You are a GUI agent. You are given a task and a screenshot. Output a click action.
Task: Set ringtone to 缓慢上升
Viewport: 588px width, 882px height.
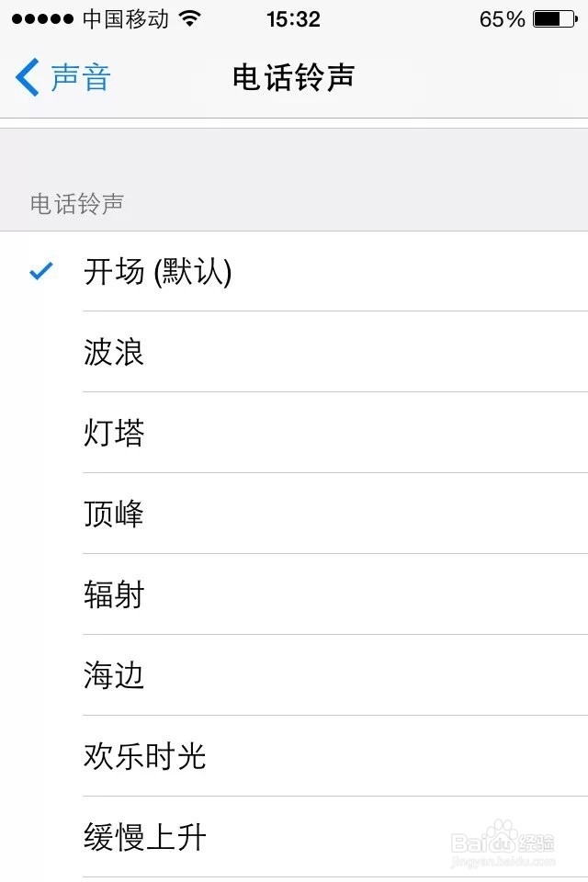[x=145, y=837]
